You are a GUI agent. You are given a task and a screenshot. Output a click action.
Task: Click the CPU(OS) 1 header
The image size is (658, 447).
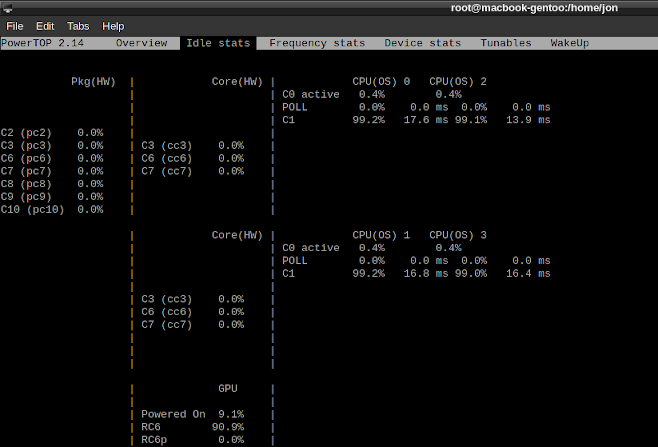click(381, 235)
